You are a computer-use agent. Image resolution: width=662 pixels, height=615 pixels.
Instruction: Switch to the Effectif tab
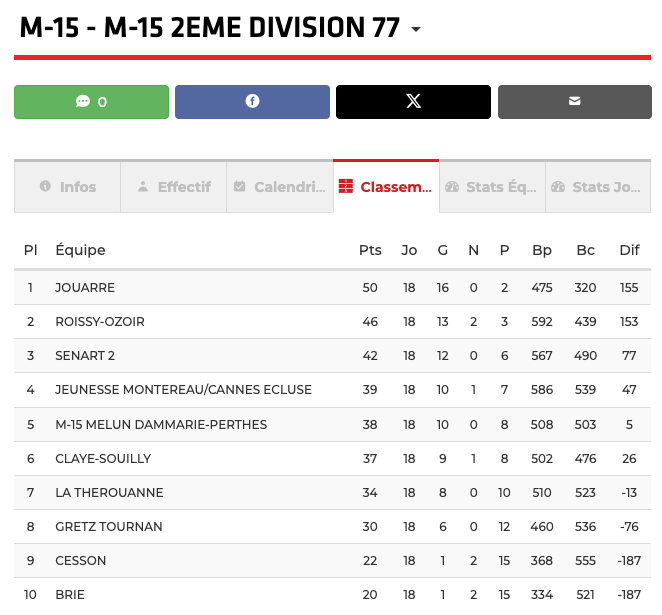point(174,187)
